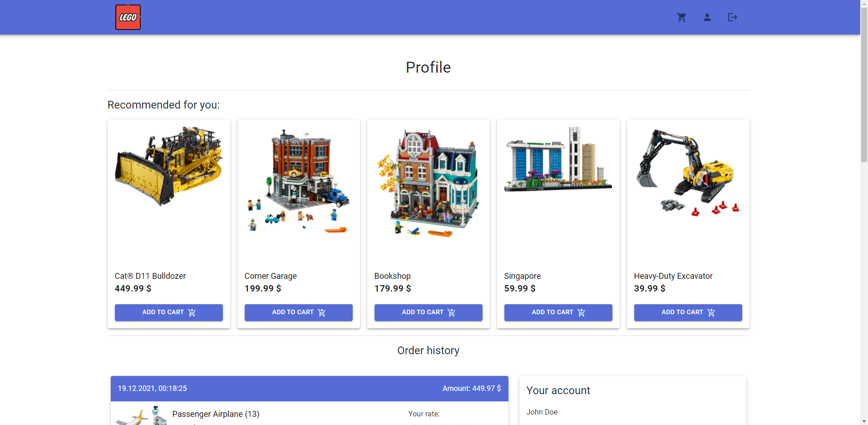Viewport: 868px width, 425px height.
Task: Open the Bookshop product image
Action: point(429,183)
